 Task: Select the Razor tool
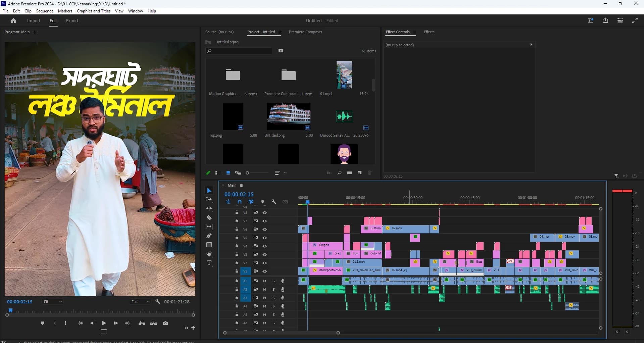coord(209,217)
